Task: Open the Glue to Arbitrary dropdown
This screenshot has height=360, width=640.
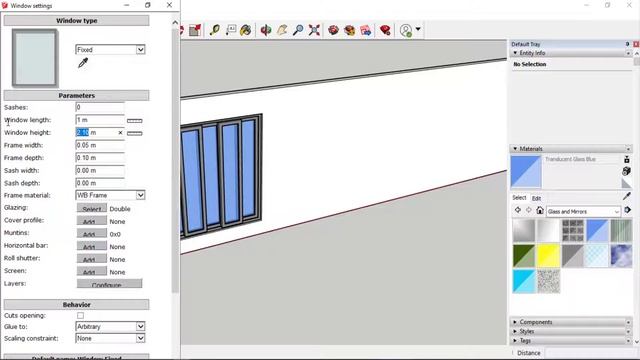Action: coord(110,327)
